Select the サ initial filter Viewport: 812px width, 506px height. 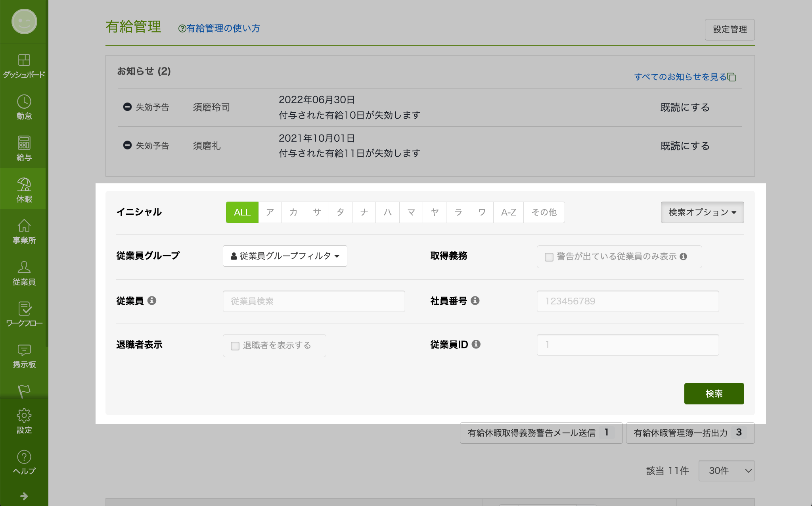click(317, 212)
